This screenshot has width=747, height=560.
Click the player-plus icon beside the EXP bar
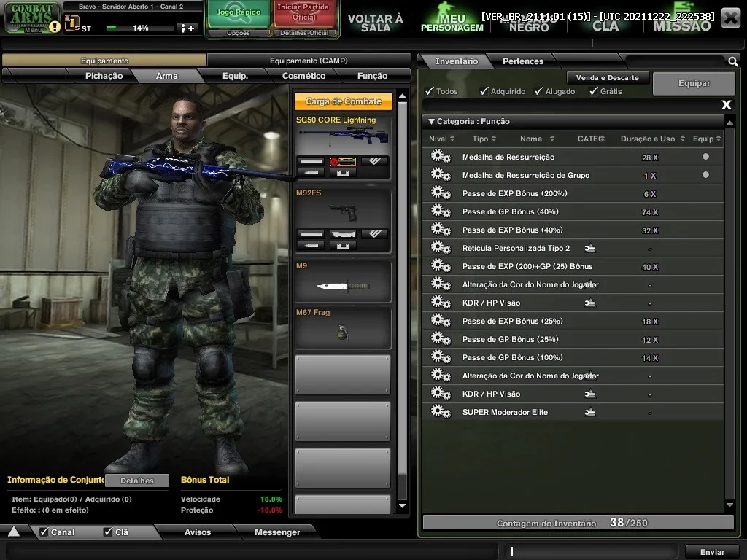click(187, 28)
